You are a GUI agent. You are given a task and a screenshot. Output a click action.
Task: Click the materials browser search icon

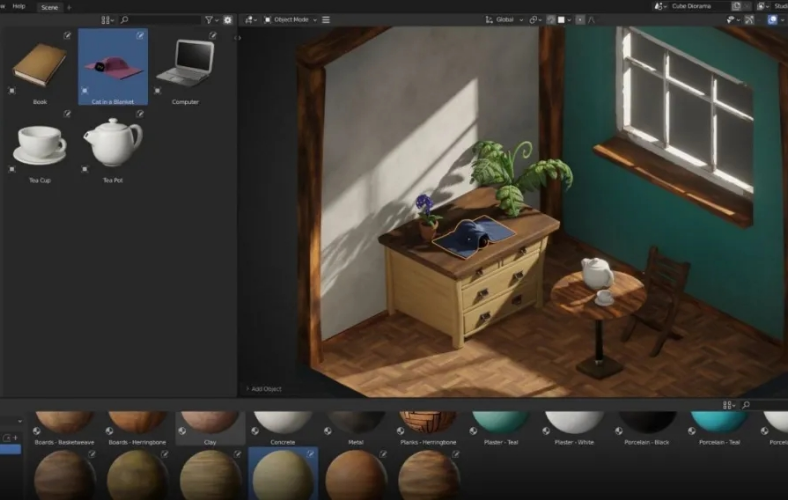click(746, 405)
